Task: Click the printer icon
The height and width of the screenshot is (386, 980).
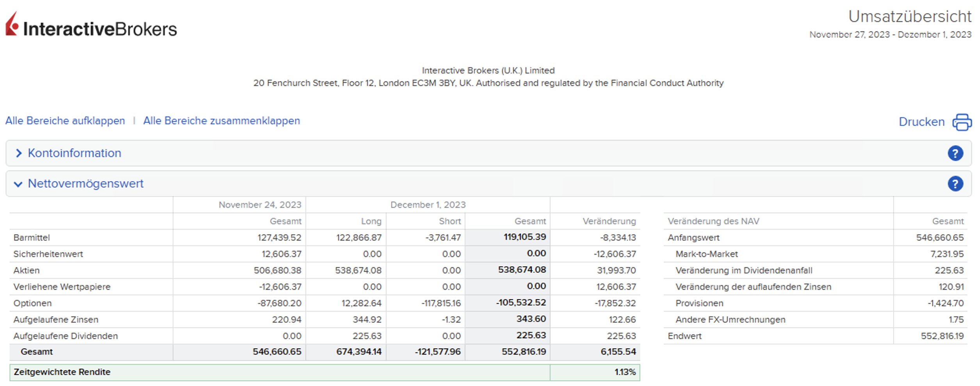Action: pyautogui.click(x=962, y=122)
